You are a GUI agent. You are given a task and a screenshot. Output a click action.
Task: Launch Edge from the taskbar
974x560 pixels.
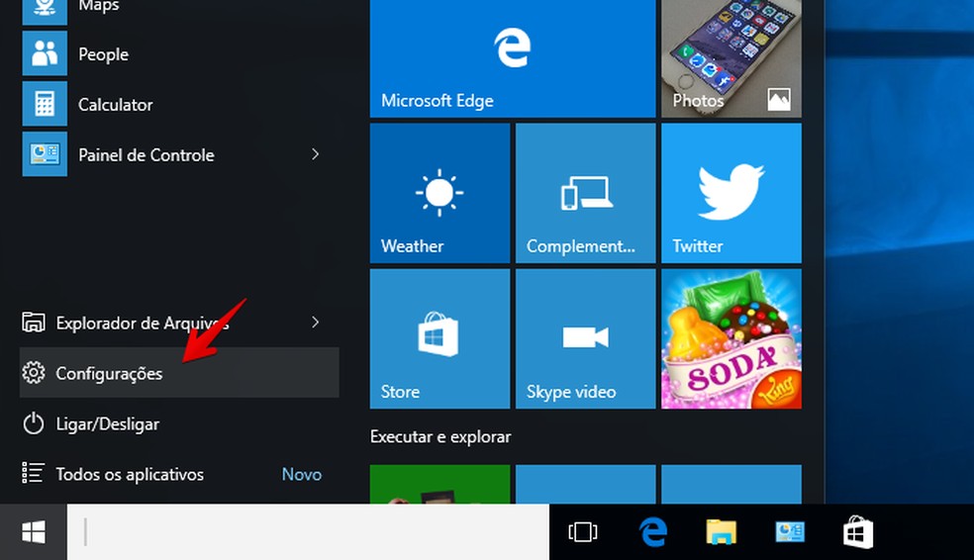click(x=653, y=532)
